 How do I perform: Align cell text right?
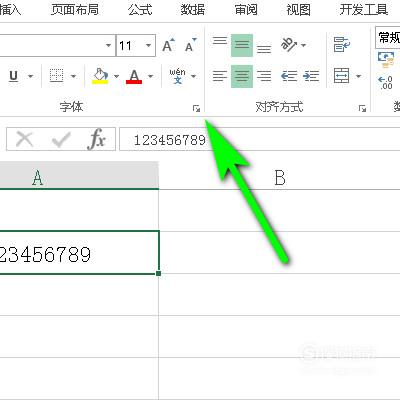(x=264, y=76)
